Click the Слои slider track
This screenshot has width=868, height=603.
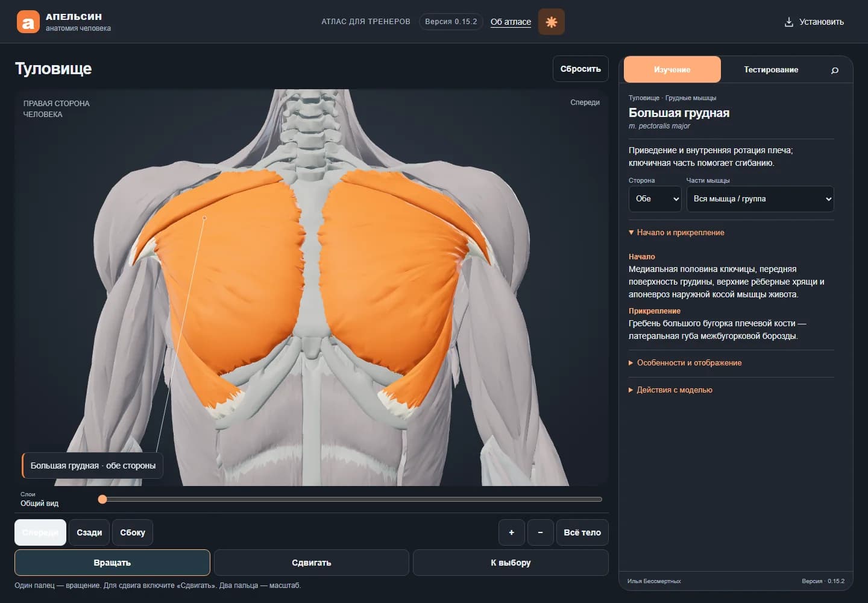pyautogui.click(x=350, y=499)
